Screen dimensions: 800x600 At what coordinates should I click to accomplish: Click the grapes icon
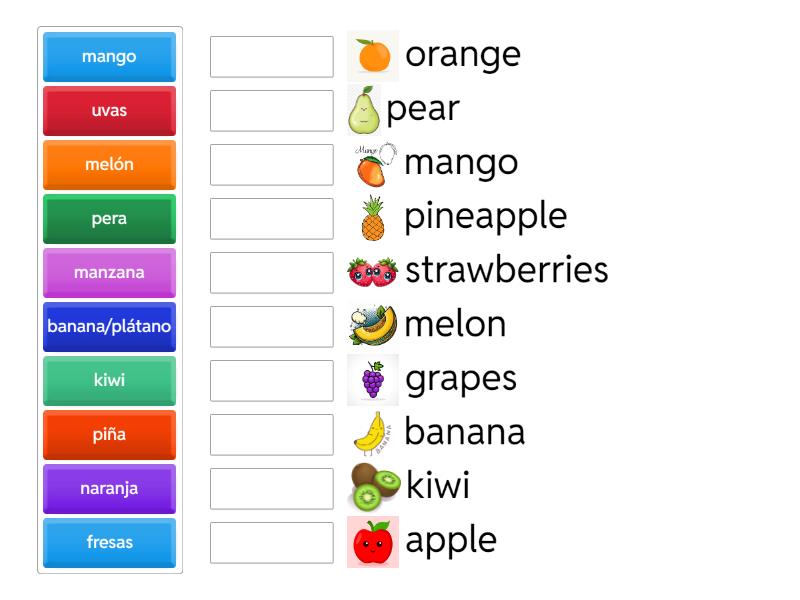tap(370, 378)
